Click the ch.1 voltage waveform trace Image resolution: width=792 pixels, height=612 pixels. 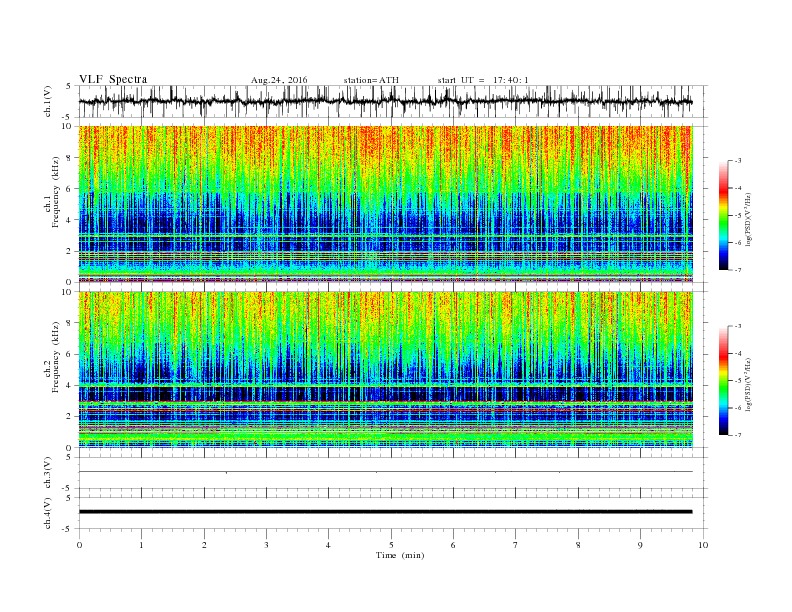(x=385, y=101)
